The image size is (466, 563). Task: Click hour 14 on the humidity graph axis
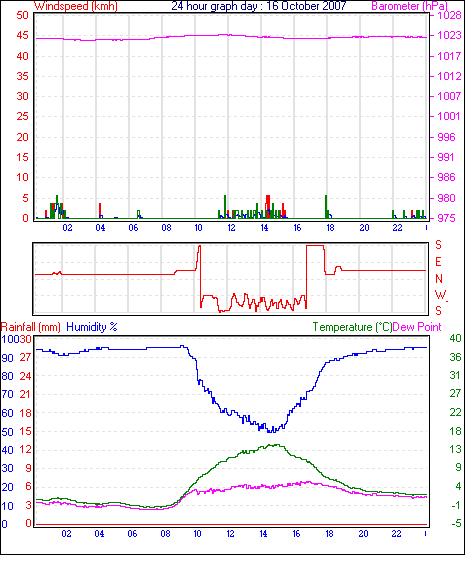click(264, 534)
